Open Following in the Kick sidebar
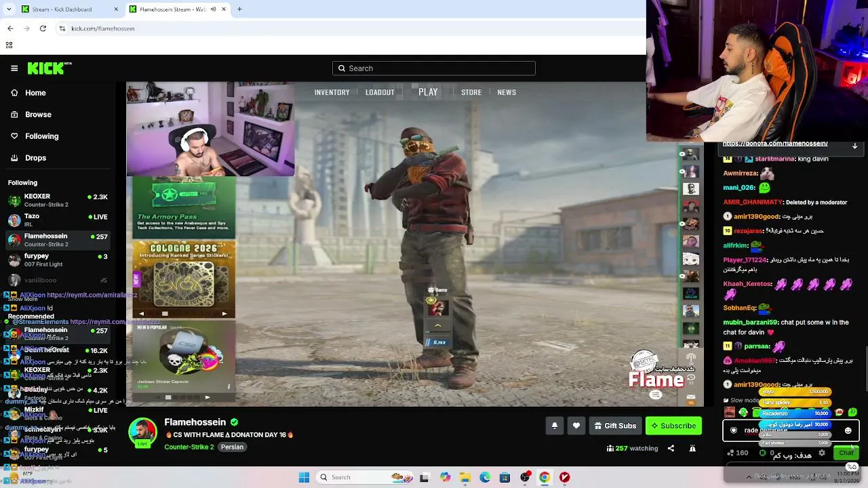Viewport: 868px width, 488px height. pos(41,136)
